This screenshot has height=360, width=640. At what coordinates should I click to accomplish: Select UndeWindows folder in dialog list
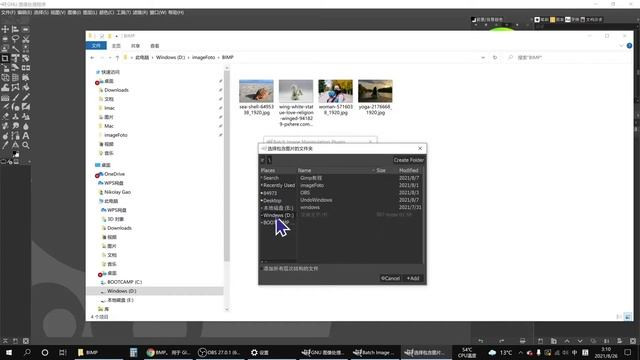[316, 200]
